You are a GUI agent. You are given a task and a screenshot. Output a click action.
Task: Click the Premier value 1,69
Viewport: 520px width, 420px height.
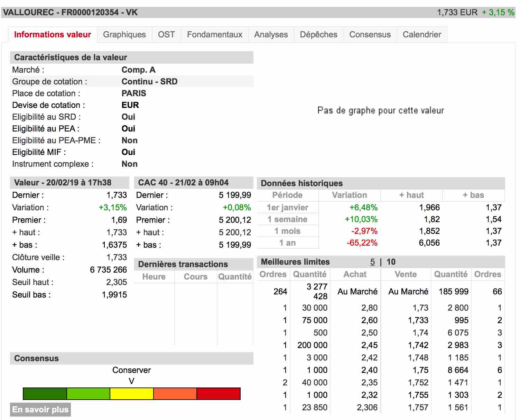119,220
